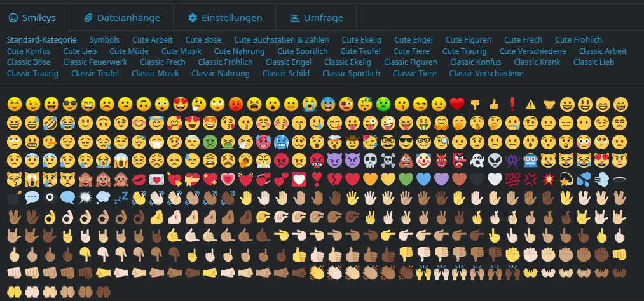Screen dimensions: 644x301
Task: Choose the green heart emoji
Action: coord(406,179)
